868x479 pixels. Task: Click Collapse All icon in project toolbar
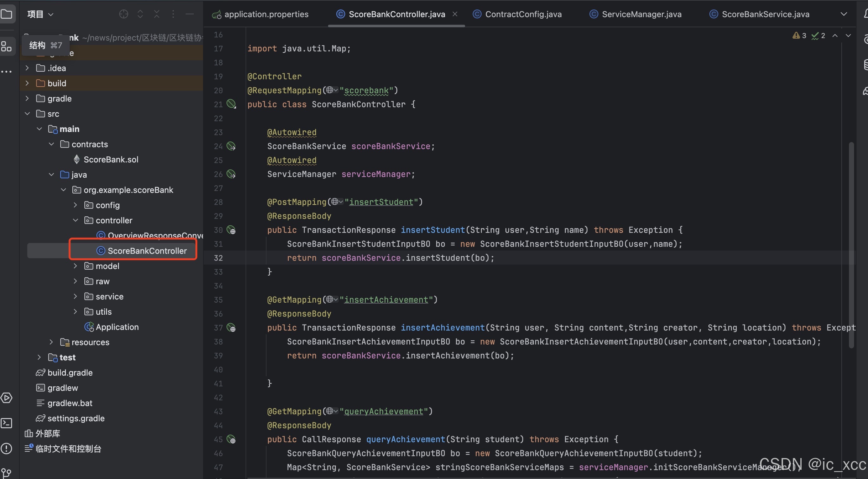point(157,14)
